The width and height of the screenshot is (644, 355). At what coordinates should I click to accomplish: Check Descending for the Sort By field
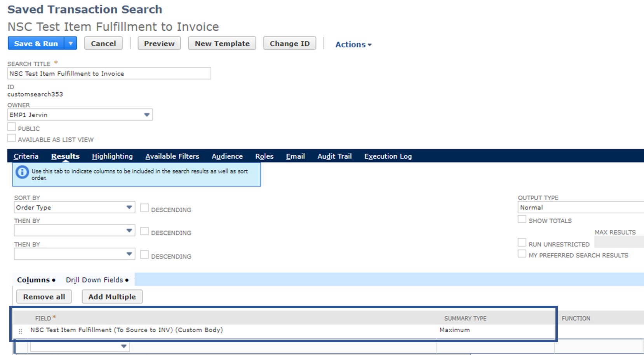click(x=144, y=208)
